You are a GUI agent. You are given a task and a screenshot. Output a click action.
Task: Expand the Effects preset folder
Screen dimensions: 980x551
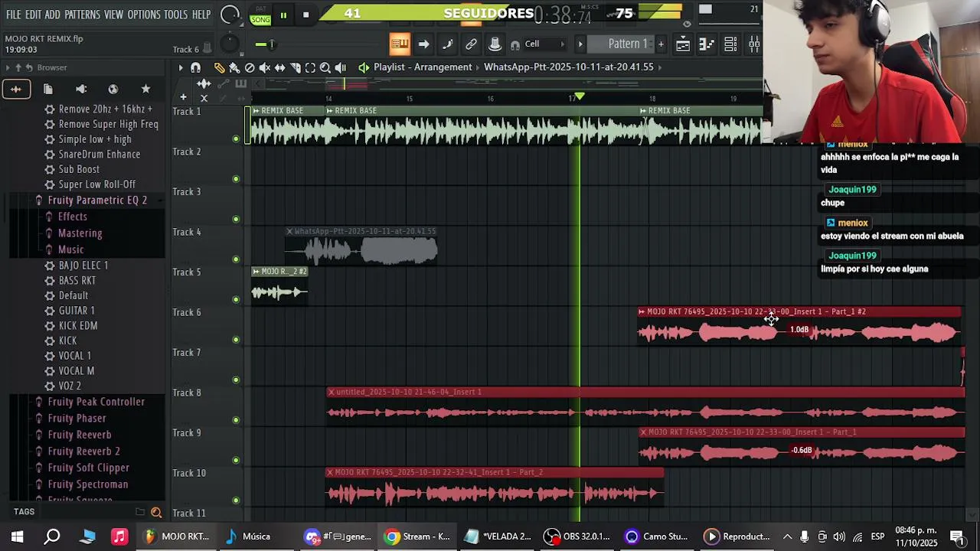(x=72, y=217)
